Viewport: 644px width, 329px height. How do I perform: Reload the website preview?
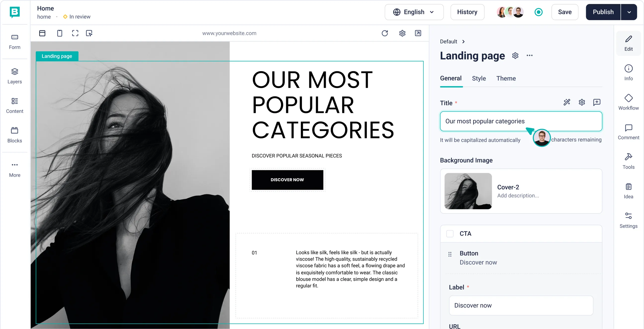tap(385, 33)
